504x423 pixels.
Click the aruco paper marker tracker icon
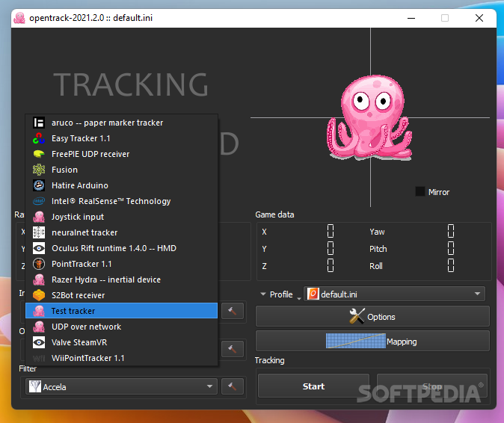coord(39,123)
